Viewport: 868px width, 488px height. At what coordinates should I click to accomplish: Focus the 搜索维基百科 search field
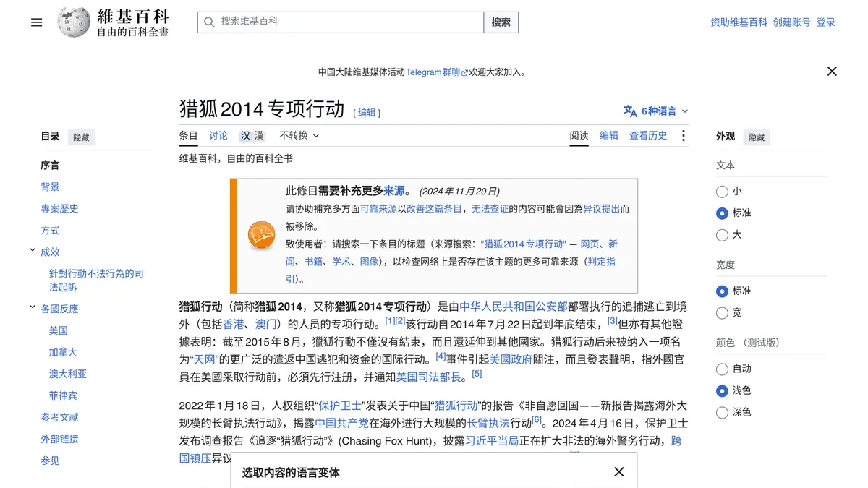[x=341, y=22]
